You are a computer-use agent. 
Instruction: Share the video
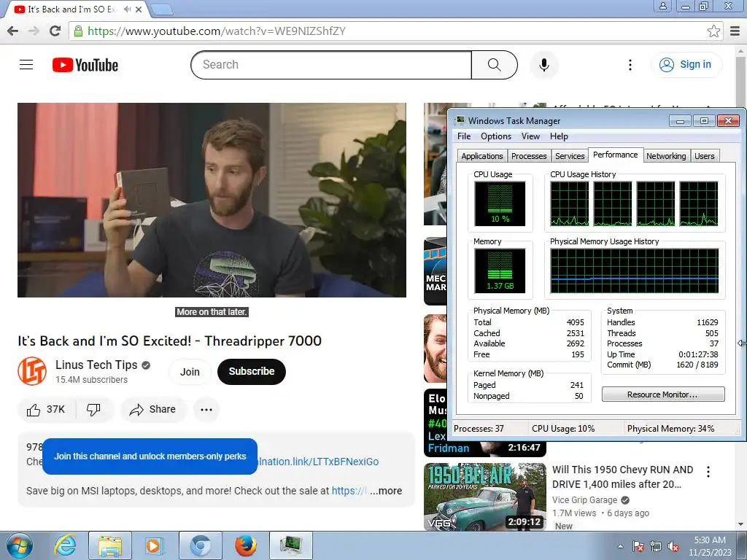[153, 410]
